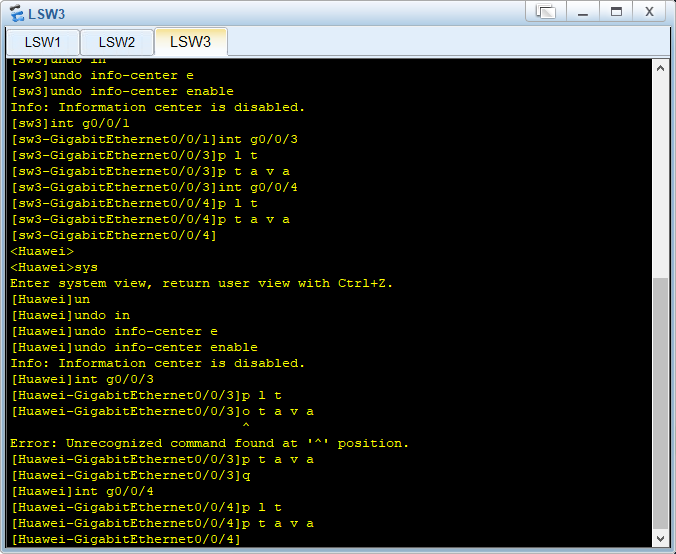Viewport: 676px width, 554px height.
Task: Click the '[sw3-GigabitEthernet0/0/4]p t a v a' line
Action: [x=150, y=219]
